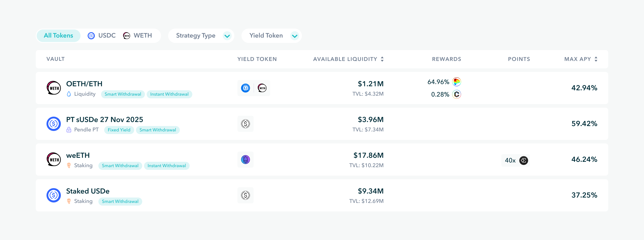This screenshot has width=644, height=240.
Task: Click the OETH yield token icon
Action: point(245,88)
